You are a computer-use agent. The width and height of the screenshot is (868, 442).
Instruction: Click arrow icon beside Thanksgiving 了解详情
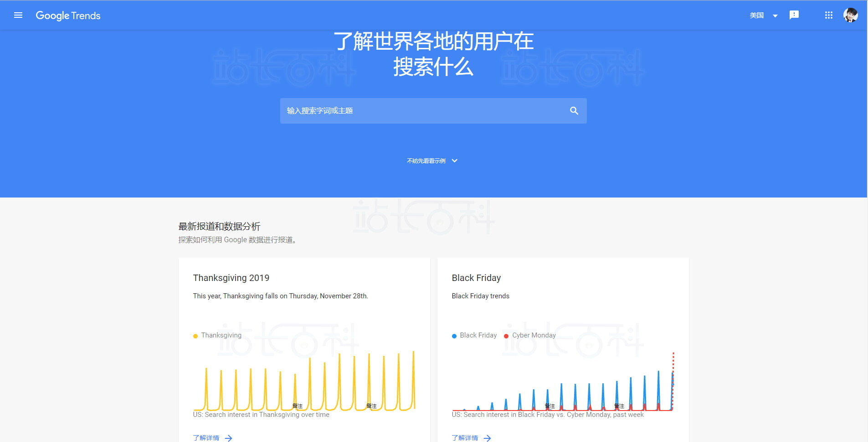point(229,438)
